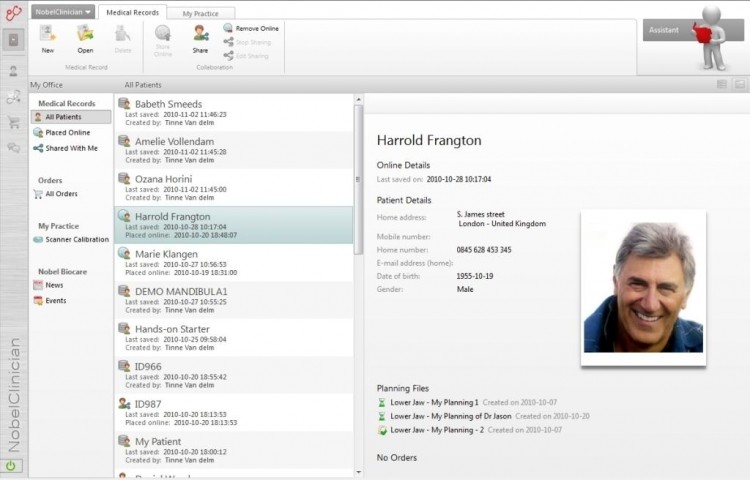Screen dimensions: 750x480
Task: Open the Assistant panel
Action: (693, 30)
